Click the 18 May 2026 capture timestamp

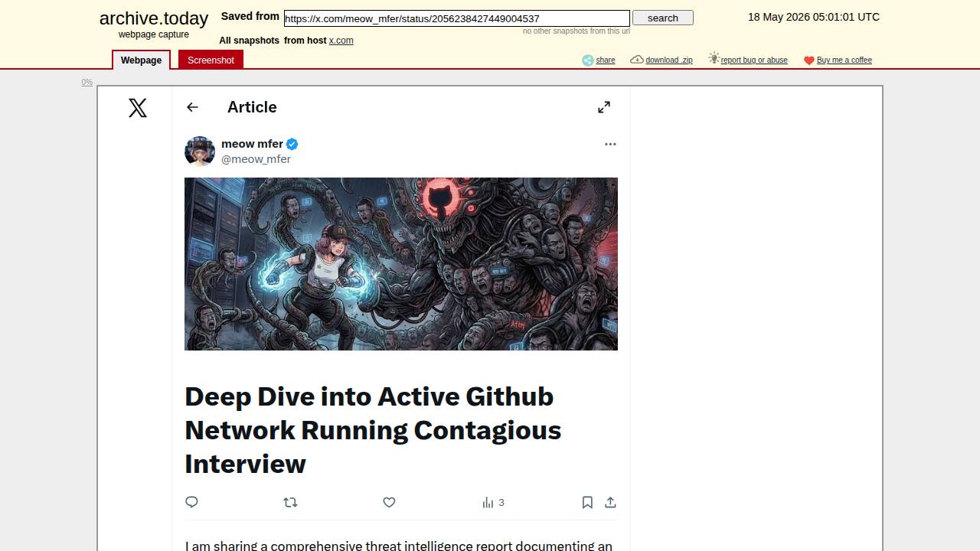pos(814,17)
